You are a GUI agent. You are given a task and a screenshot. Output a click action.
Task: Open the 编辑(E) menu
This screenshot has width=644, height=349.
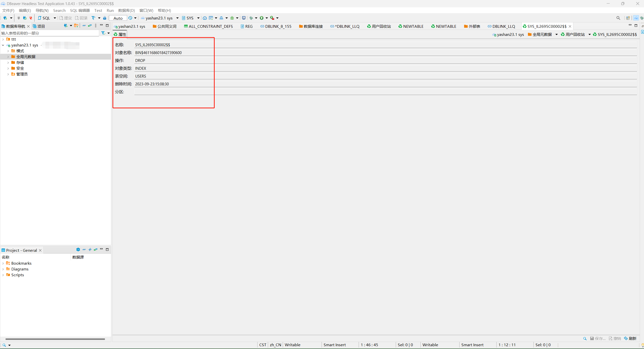coord(25,10)
